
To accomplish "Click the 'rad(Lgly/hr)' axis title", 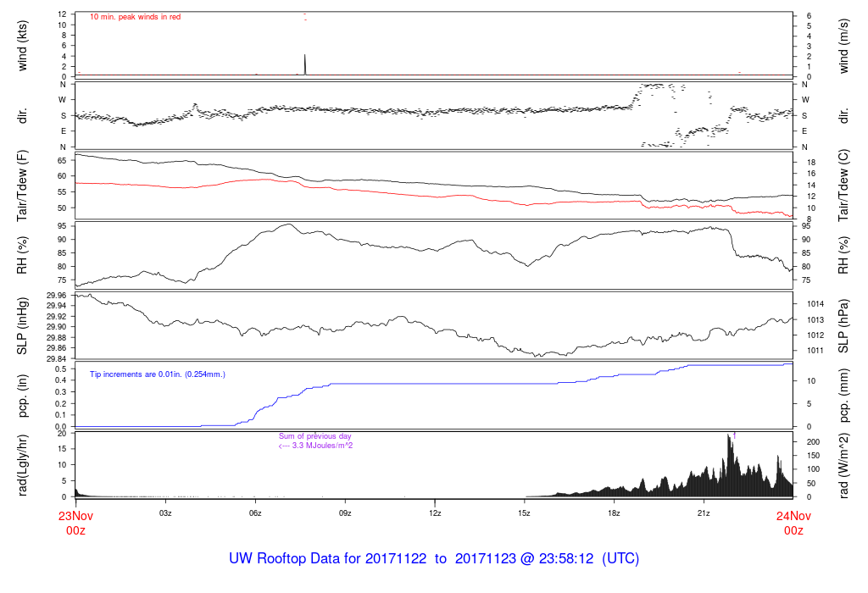I will point(22,465).
